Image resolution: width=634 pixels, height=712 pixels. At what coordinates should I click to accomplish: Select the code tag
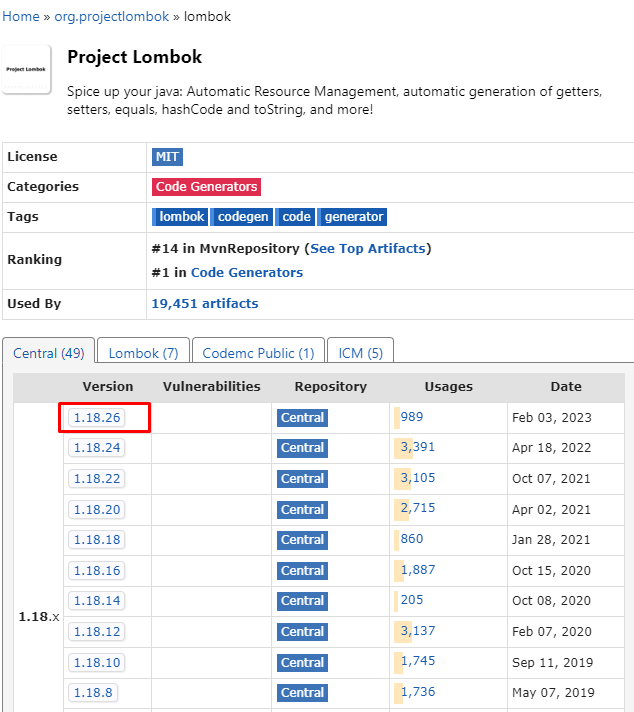point(295,217)
